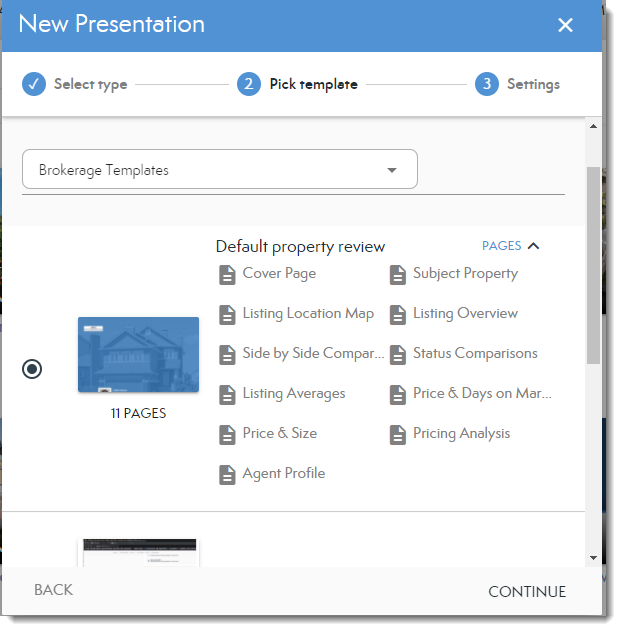The height and width of the screenshot is (631, 621).
Task: Click the Subject Property page icon
Action: click(x=398, y=274)
